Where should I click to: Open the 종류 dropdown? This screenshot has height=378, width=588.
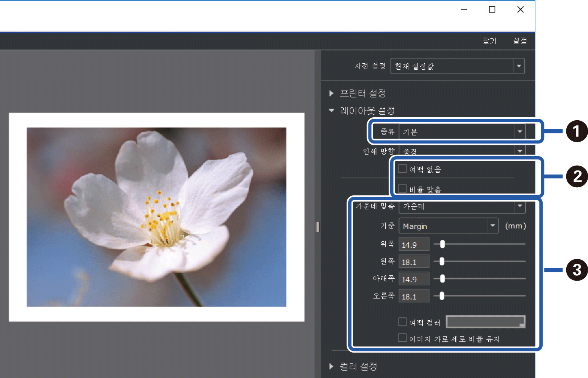pos(462,132)
